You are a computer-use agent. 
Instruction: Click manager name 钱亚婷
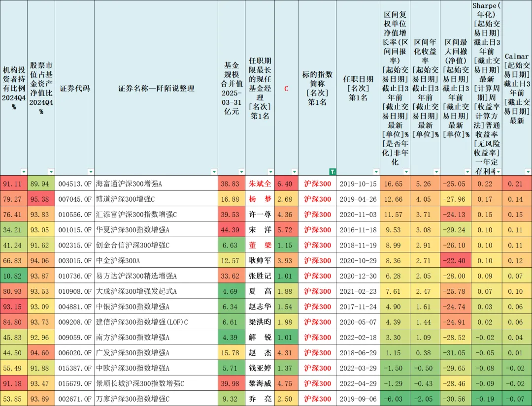click(260, 368)
